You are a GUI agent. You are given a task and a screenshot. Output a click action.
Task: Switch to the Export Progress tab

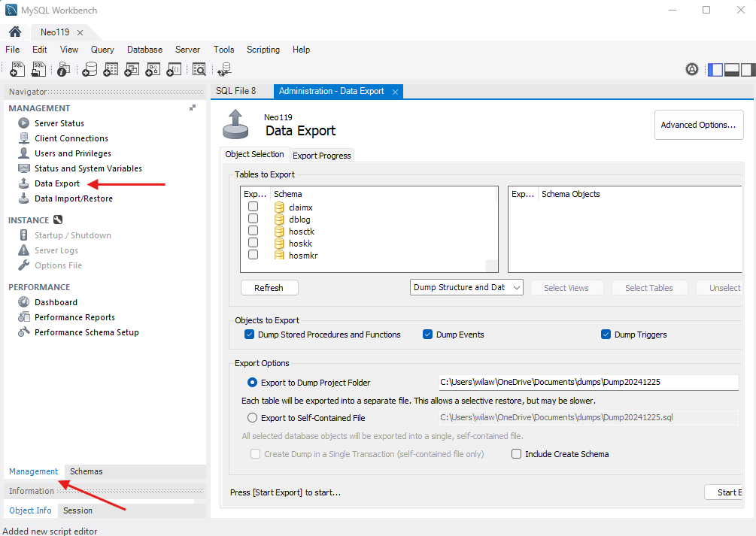coord(321,156)
